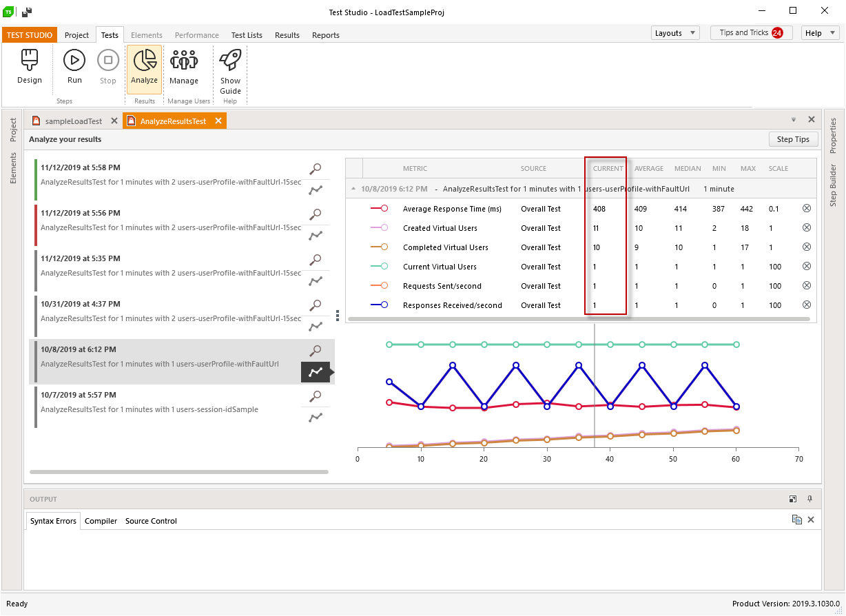Remove Completed Virtual Users metric
This screenshot has width=846, height=616.
click(x=807, y=247)
